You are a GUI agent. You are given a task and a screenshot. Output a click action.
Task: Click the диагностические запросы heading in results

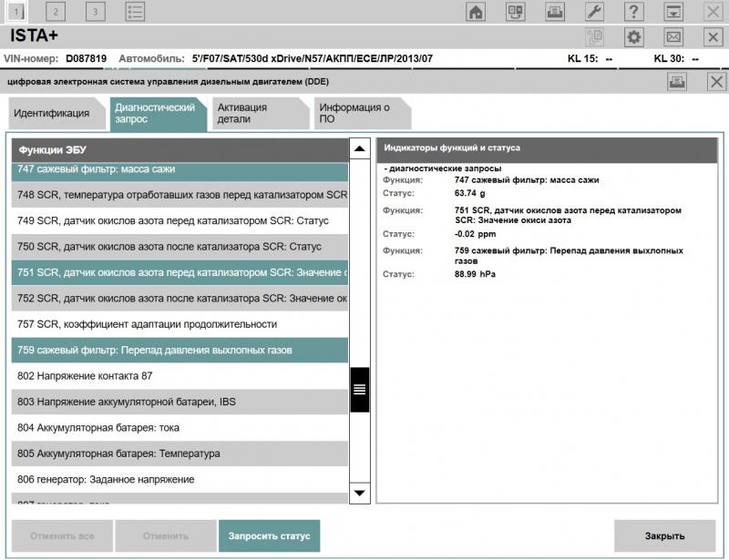coord(443,168)
